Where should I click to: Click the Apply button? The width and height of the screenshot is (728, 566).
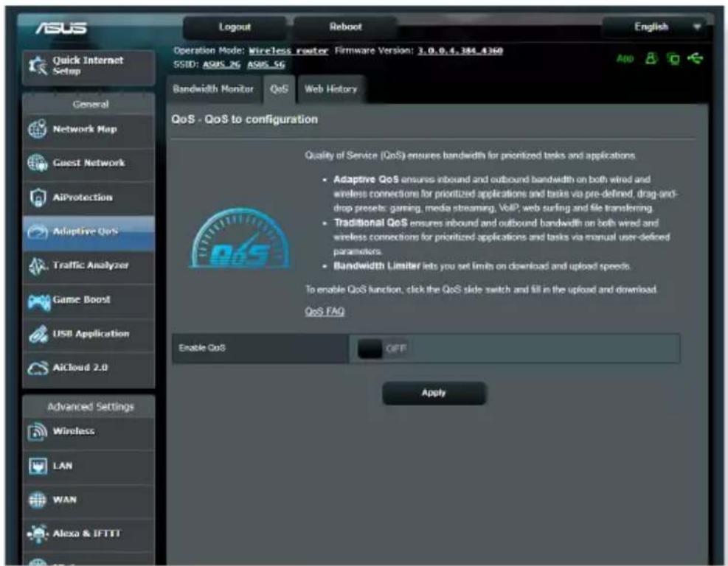[434, 394]
